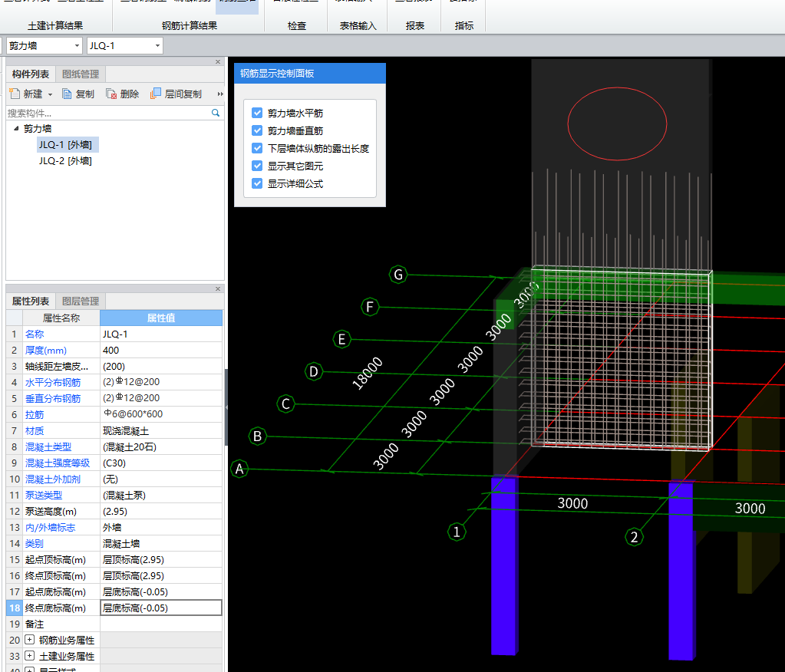Select JLQ-1 [外墙] in component tree
785x672 pixels.
point(65,145)
